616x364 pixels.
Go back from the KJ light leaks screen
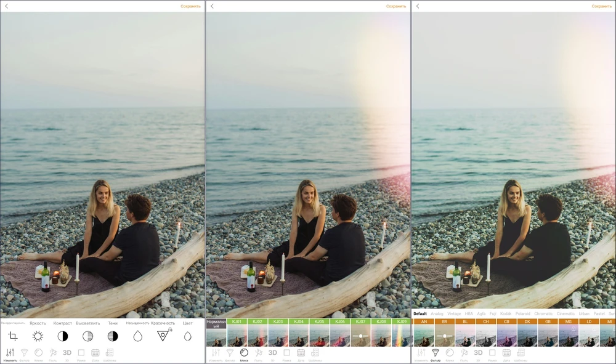pyautogui.click(x=212, y=6)
